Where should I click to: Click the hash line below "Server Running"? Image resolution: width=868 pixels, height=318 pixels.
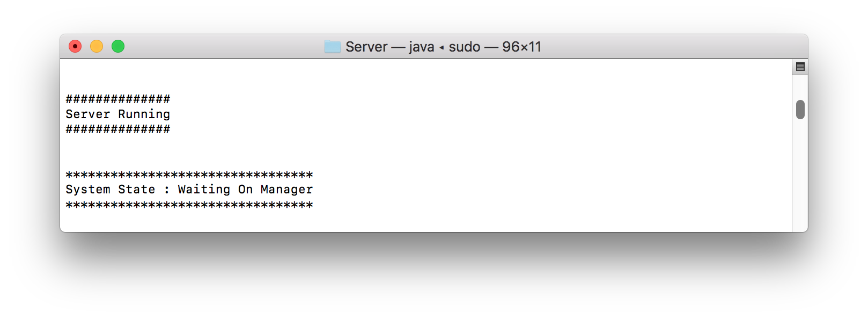118,129
